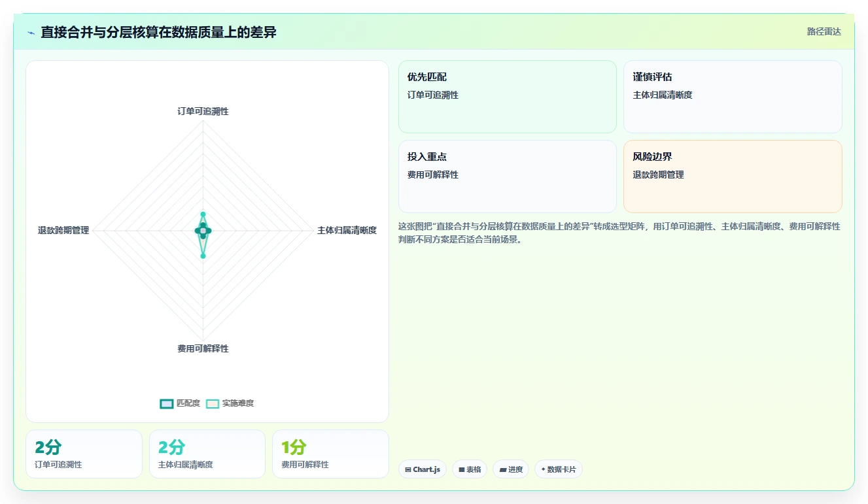Open the 优先匹配 card
Screen dimensions: 868x504
[x=508, y=97]
